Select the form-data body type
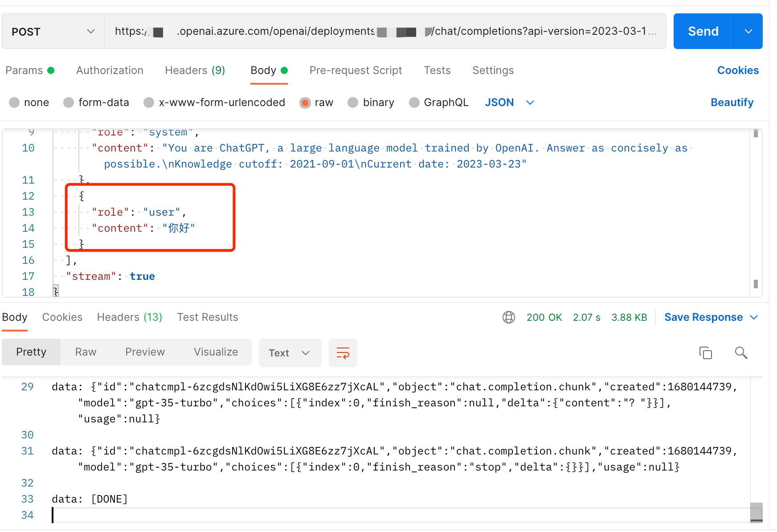This screenshot has width=777, height=532. point(96,102)
